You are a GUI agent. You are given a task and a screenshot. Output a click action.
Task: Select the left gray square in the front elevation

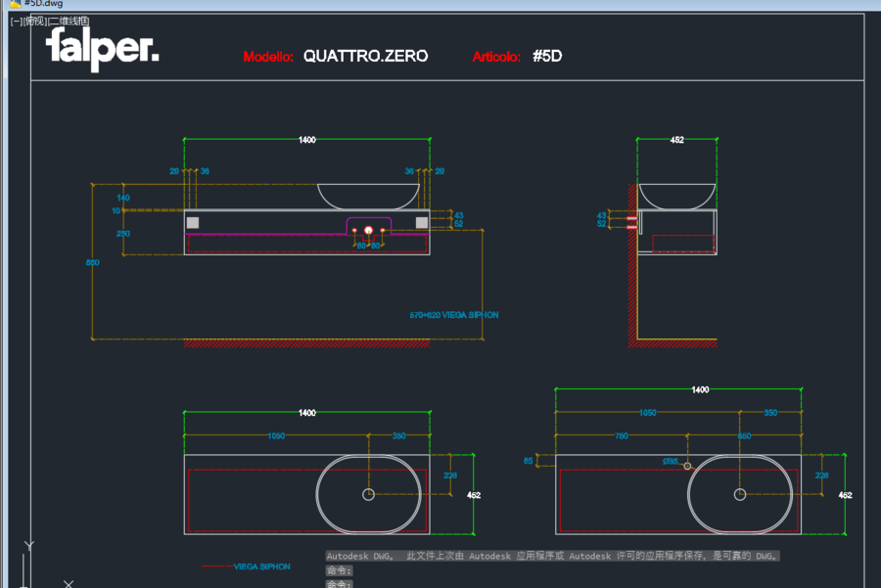pyautogui.click(x=193, y=223)
